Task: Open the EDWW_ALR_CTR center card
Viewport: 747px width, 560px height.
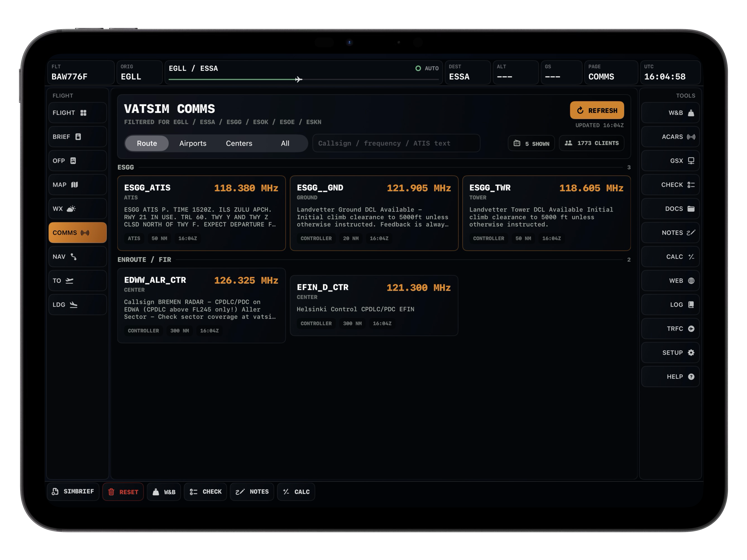Action: click(x=202, y=306)
